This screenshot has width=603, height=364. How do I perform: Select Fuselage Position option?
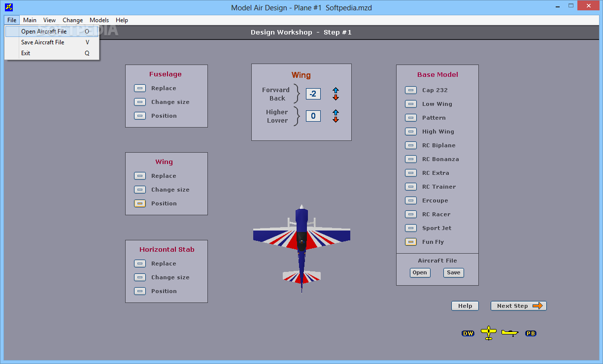coord(140,116)
